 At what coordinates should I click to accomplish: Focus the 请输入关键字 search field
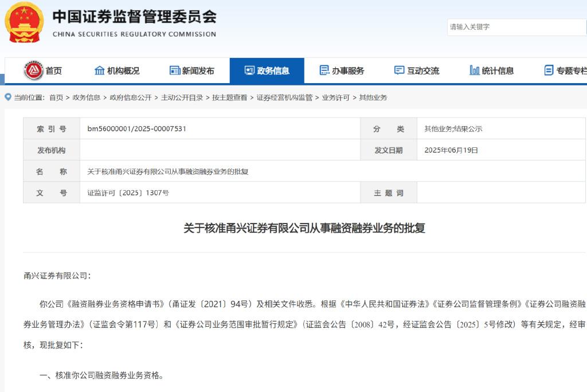pyautogui.click(x=516, y=27)
